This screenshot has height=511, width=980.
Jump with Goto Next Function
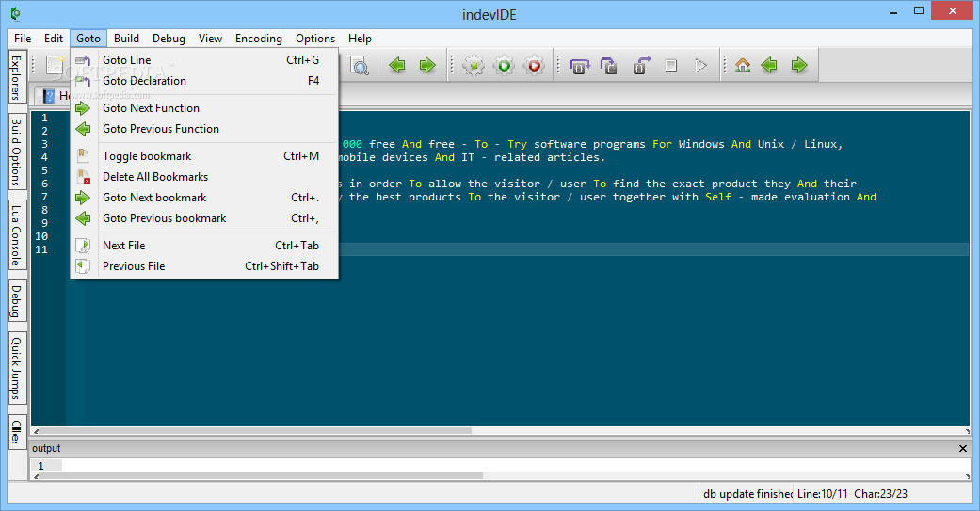pos(204,108)
